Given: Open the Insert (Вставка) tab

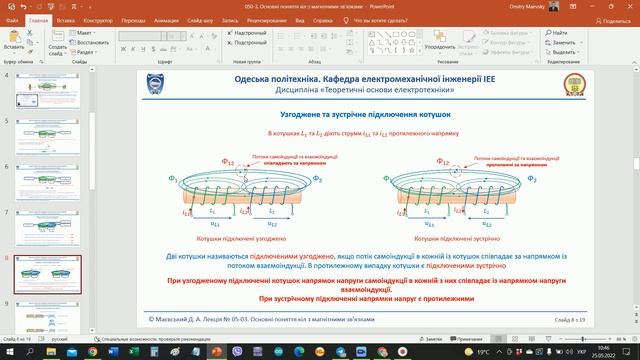Looking at the screenshot, I should pyautogui.click(x=65, y=20).
